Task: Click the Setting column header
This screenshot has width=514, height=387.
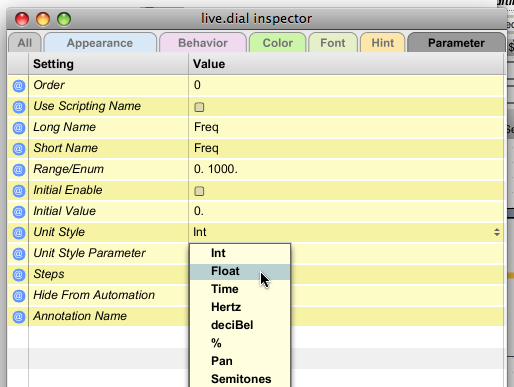Action: (108, 64)
